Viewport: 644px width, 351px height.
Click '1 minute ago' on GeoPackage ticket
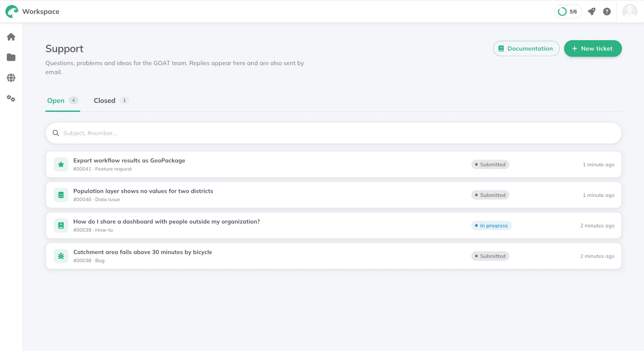tap(599, 165)
